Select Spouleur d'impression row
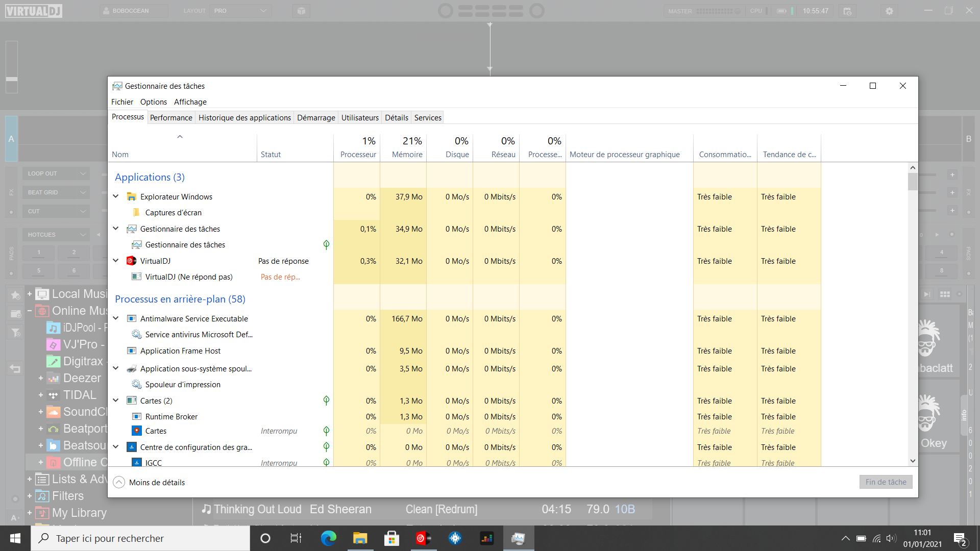 pos(464,384)
